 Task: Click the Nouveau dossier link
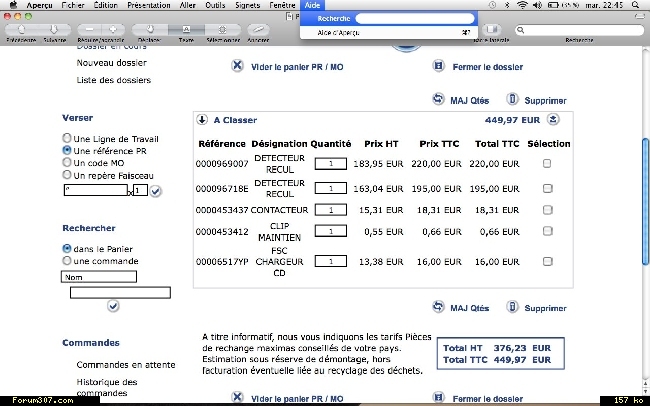112,63
